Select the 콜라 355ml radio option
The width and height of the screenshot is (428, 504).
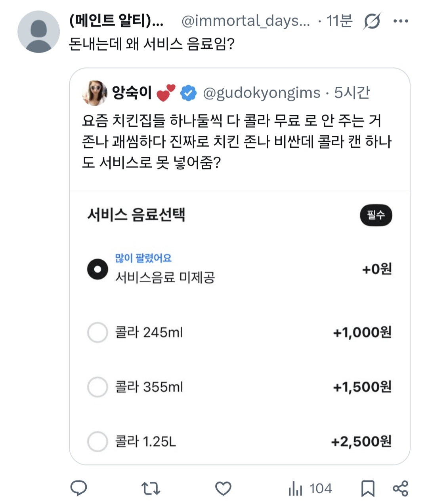point(97,387)
